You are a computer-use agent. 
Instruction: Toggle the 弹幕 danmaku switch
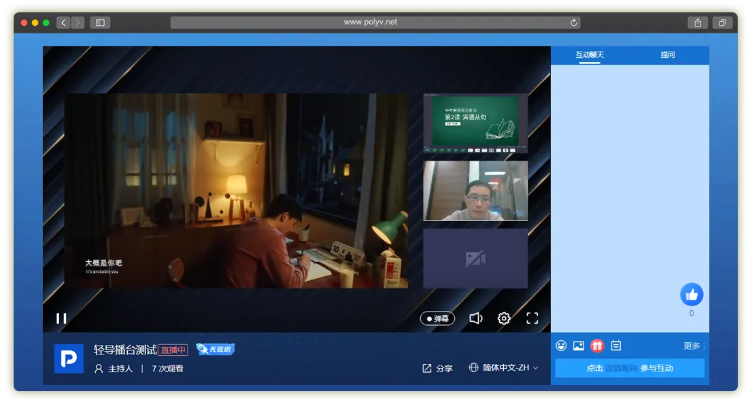pos(437,318)
